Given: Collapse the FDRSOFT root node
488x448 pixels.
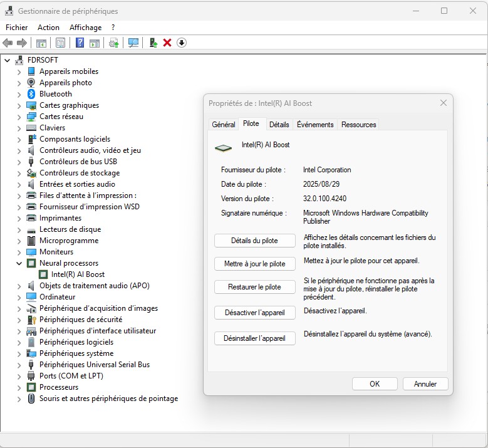Looking at the screenshot, I should click(8, 60).
